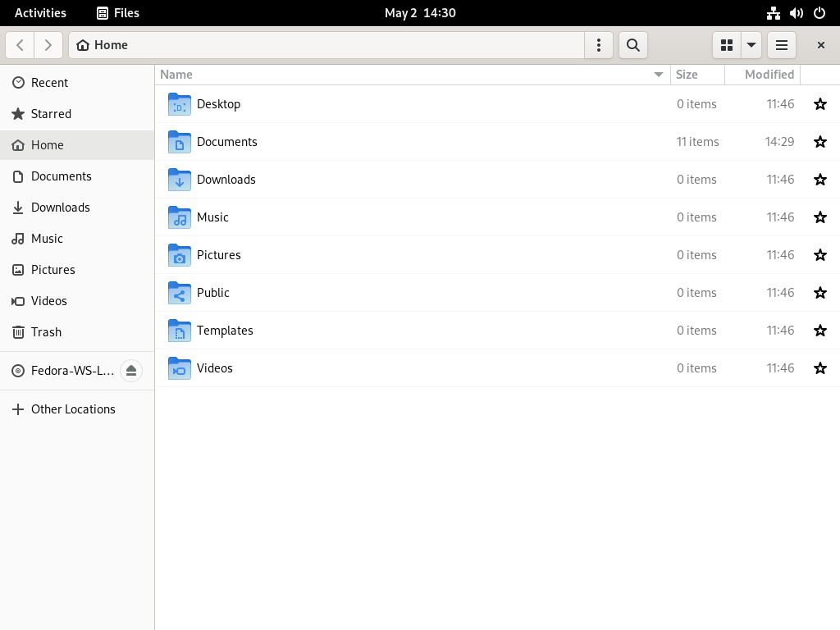Toggle Name column sort arrow
Viewport: 840px width, 630px height.
(659, 75)
